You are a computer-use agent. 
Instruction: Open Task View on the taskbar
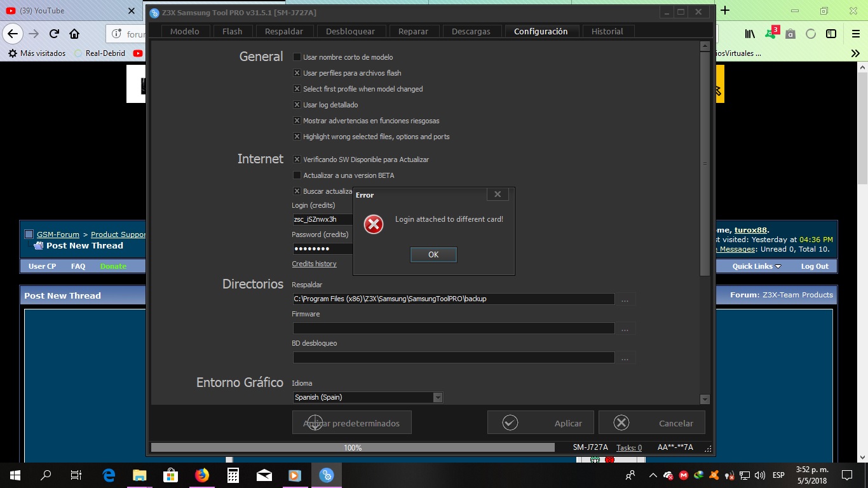coord(76,475)
